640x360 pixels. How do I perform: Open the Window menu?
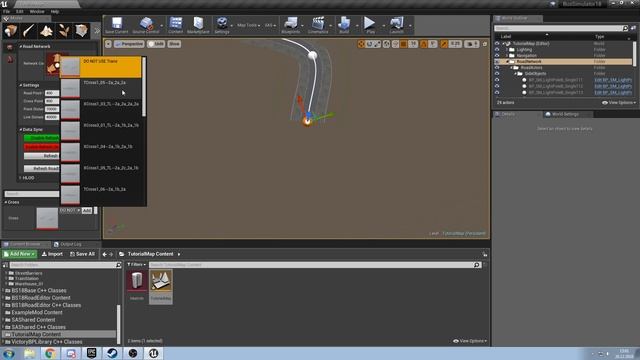(x=37, y=11)
